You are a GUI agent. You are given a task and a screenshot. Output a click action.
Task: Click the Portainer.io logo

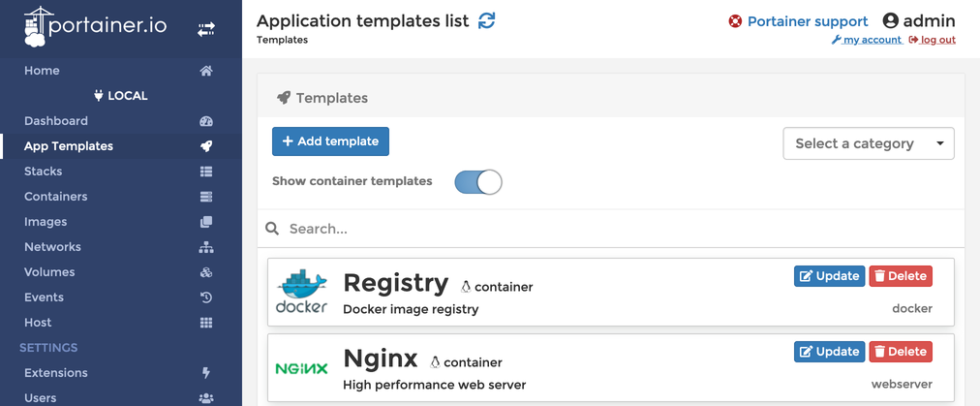click(x=95, y=26)
